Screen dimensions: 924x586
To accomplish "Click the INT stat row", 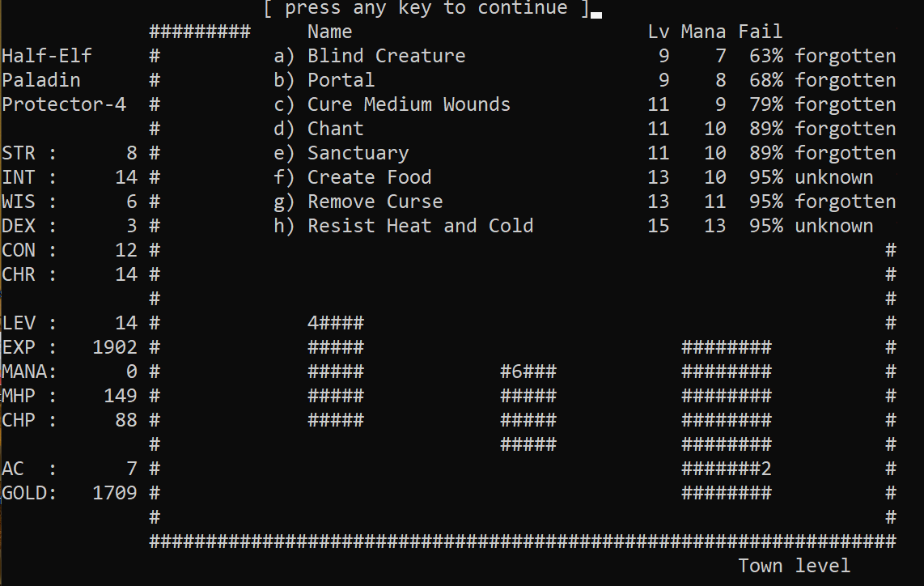I will pyautogui.click(x=70, y=177).
